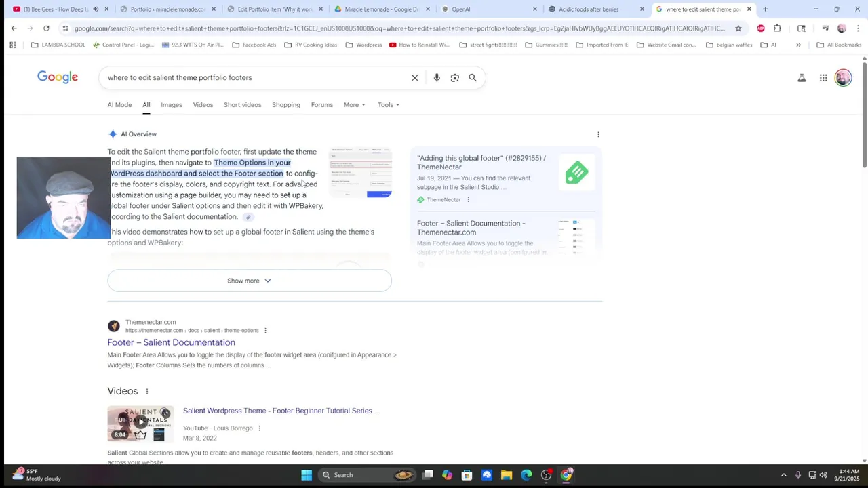This screenshot has height=488, width=868.
Task: Start voice search with the microphone icon
Action: (x=437, y=78)
